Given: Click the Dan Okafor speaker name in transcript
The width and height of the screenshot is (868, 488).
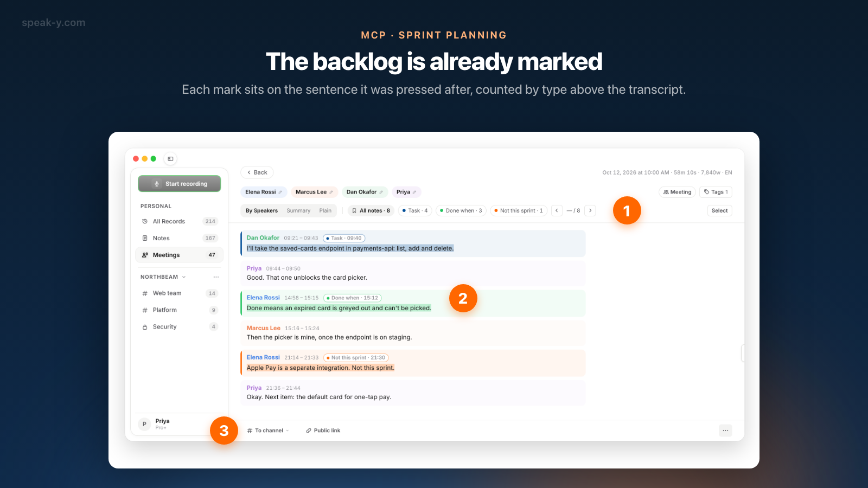Looking at the screenshot, I should [263, 238].
